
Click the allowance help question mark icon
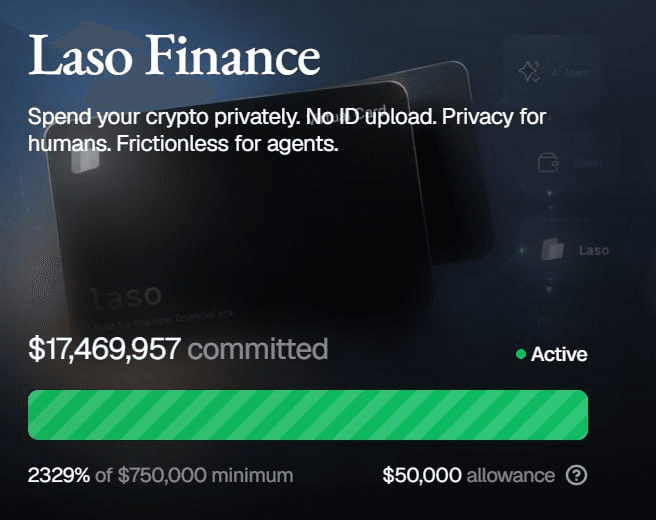click(x=577, y=475)
